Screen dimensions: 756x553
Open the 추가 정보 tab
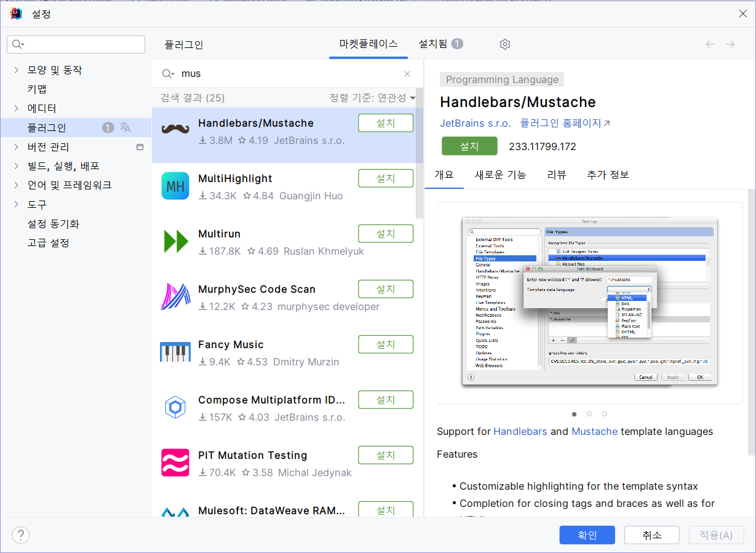click(608, 175)
